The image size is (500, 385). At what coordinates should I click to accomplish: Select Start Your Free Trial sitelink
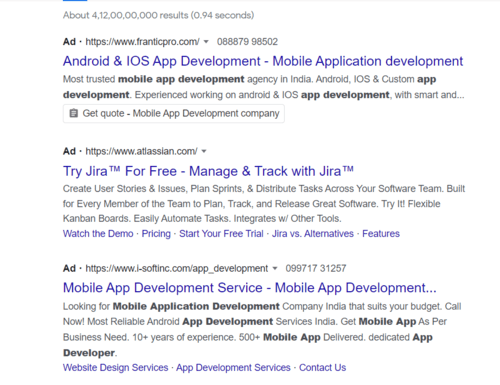pos(221,234)
